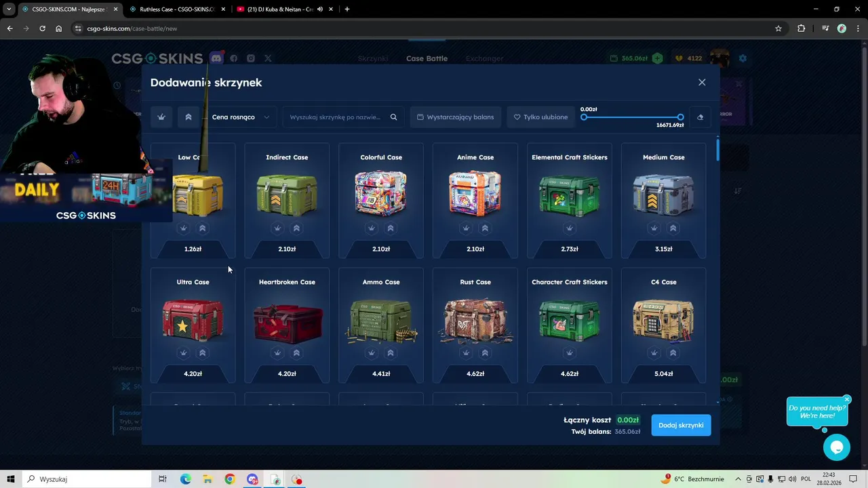868x488 pixels.
Task: Click the green plus icon to add balance
Action: (657, 58)
